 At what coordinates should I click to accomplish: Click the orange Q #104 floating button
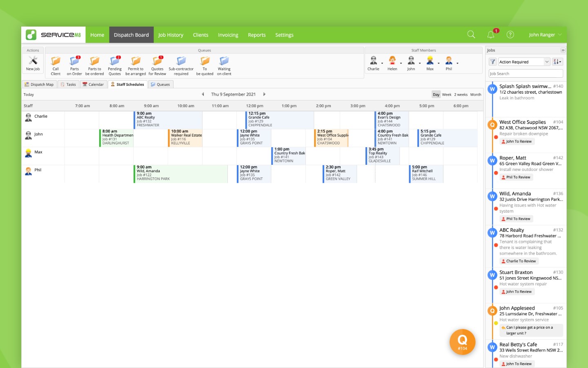(462, 342)
